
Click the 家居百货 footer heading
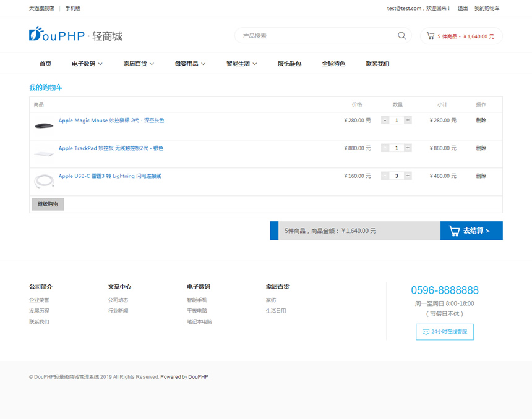278,287
